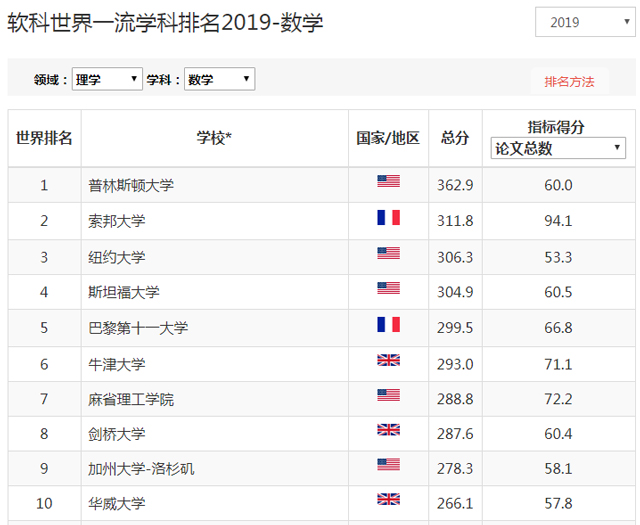The image size is (640, 525).
Task: Open 普林斯顿大学 school link
Action: pos(131,185)
